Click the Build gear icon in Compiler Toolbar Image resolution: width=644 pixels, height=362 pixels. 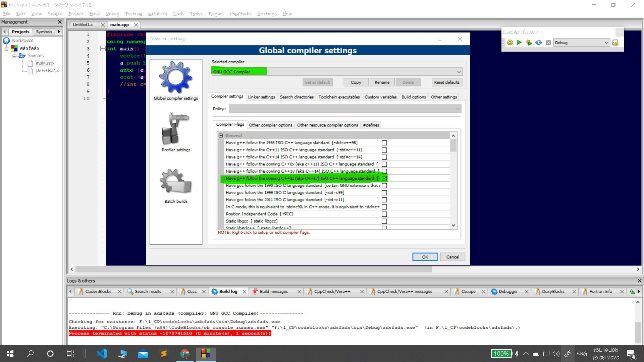[x=510, y=43]
